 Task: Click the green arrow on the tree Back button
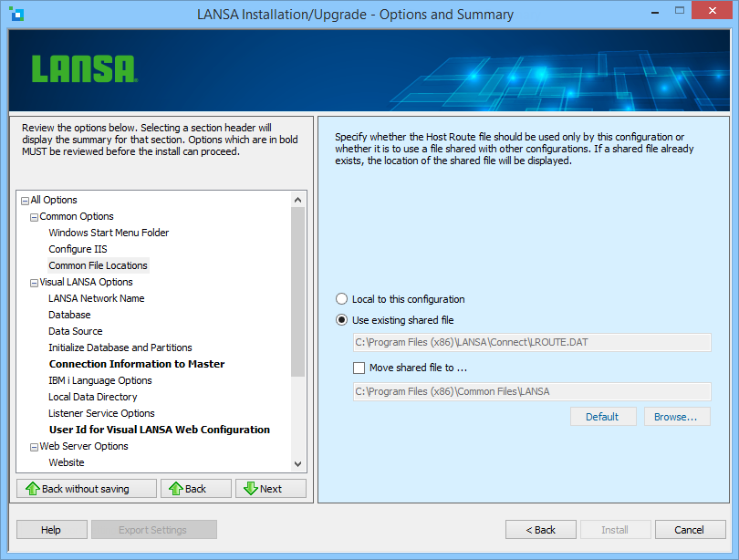[x=176, y=489]
